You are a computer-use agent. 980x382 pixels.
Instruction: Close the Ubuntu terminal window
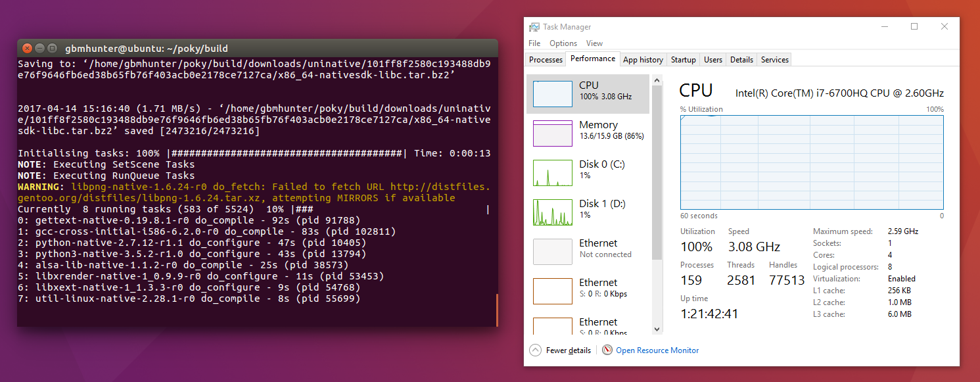(x=27, y=48)
